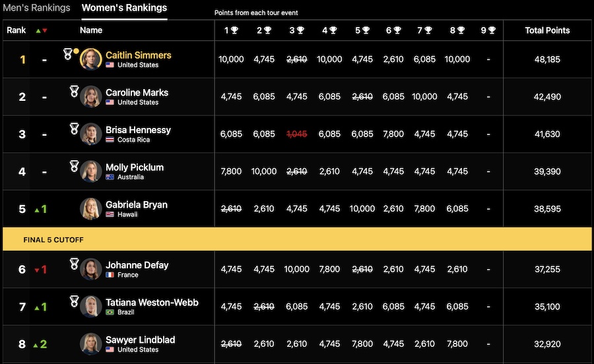Image resolution: width=594 pixels, height=364 pixels.
Task: Sort by the Total Points header
Action: pyautogui.click(x=547, y=30)
